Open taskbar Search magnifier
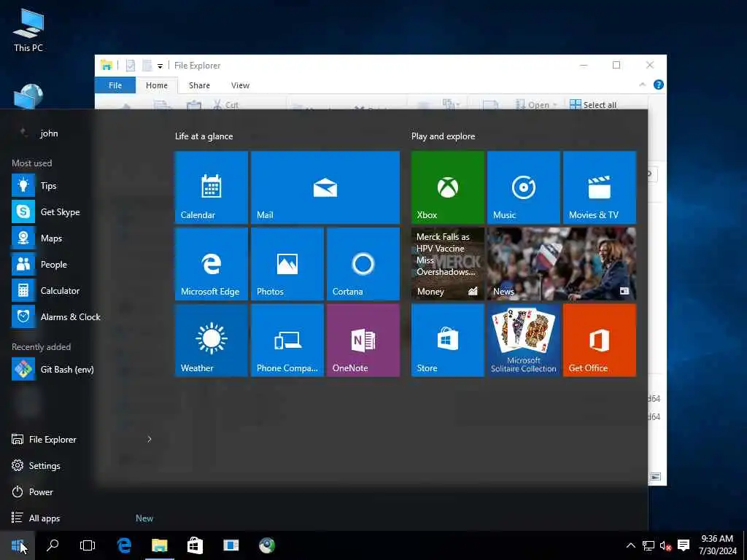747x560 pixels. pos(53,545)
